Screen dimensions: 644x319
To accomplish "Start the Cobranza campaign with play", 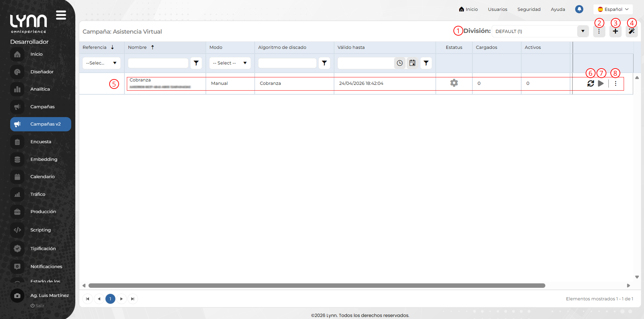I will click(x=601, y=83).
